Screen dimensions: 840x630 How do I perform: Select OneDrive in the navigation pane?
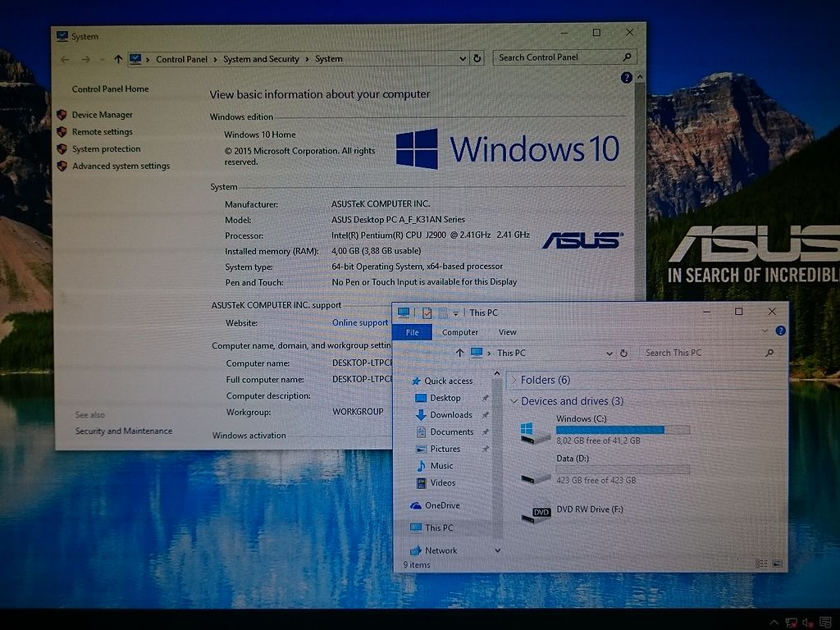[441, 505]
